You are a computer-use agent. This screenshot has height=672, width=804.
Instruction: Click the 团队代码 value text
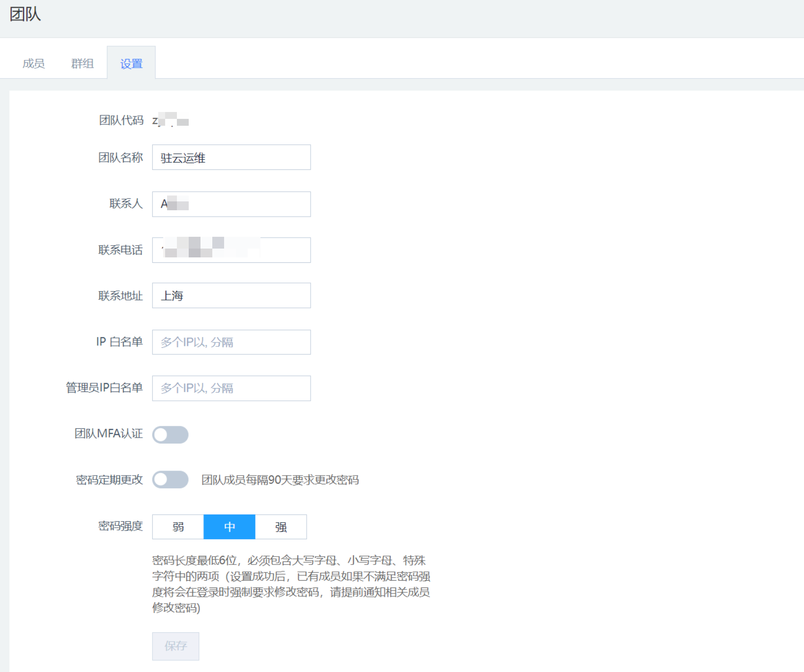(170, 120)
